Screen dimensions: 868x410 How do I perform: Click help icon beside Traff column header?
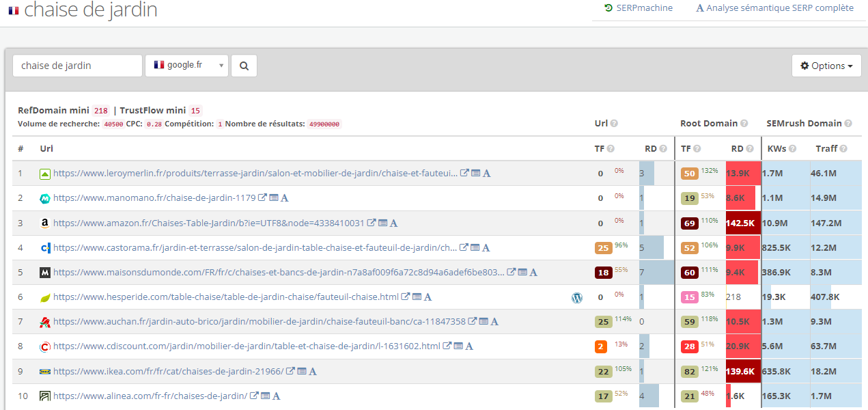pyautogui.click(x=843, y=149)
